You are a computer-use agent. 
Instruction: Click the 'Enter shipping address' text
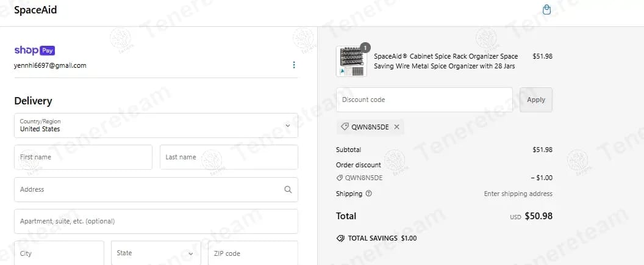(518, 194)
